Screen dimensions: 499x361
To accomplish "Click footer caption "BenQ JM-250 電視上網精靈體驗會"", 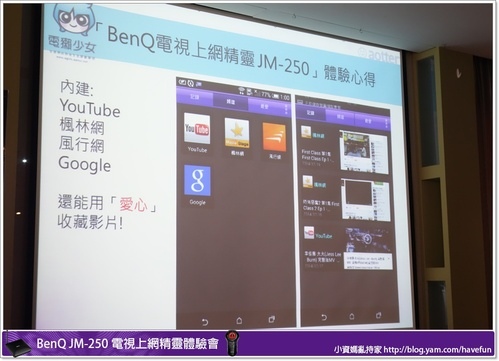I will click(x=127, y=343).
